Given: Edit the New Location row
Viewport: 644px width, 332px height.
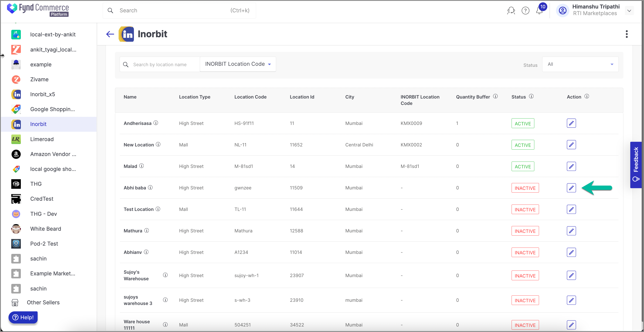Looking at the screenshot, I should click(571, 145).
